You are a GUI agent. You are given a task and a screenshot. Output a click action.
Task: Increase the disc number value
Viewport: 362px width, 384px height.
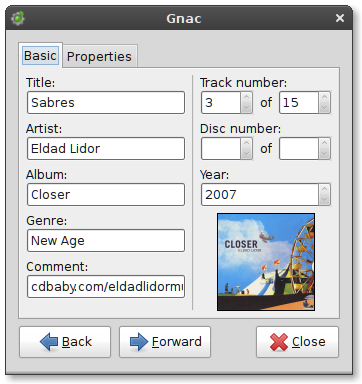point(246,143)
